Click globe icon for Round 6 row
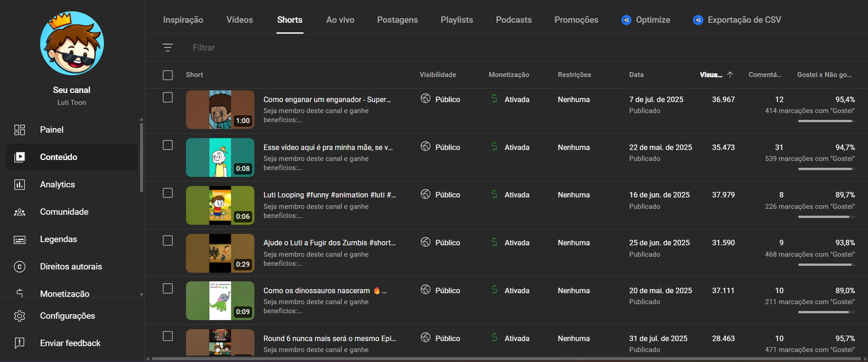868x362 pixels. (x=426, y=338)
